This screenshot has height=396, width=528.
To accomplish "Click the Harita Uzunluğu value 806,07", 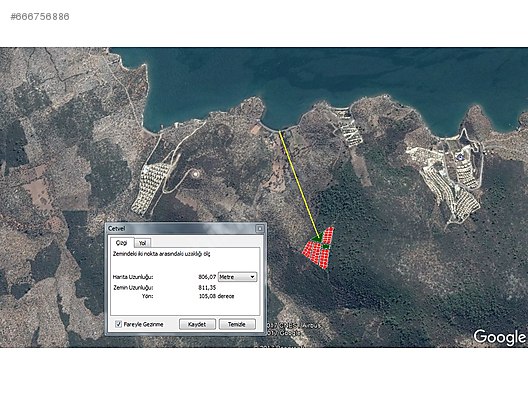I will pos(207,277).
